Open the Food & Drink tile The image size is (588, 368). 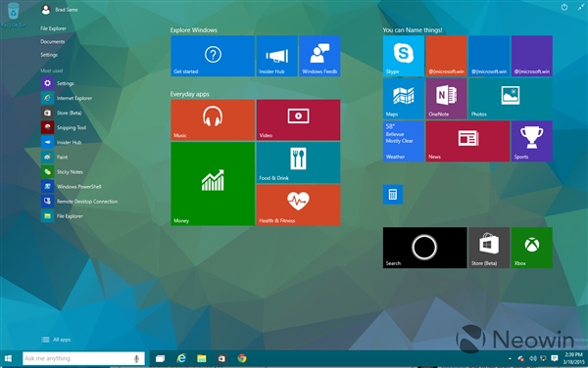pos(299,162)
